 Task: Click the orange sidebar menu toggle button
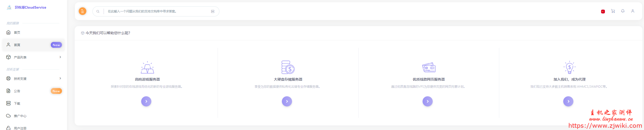[83, 11]
